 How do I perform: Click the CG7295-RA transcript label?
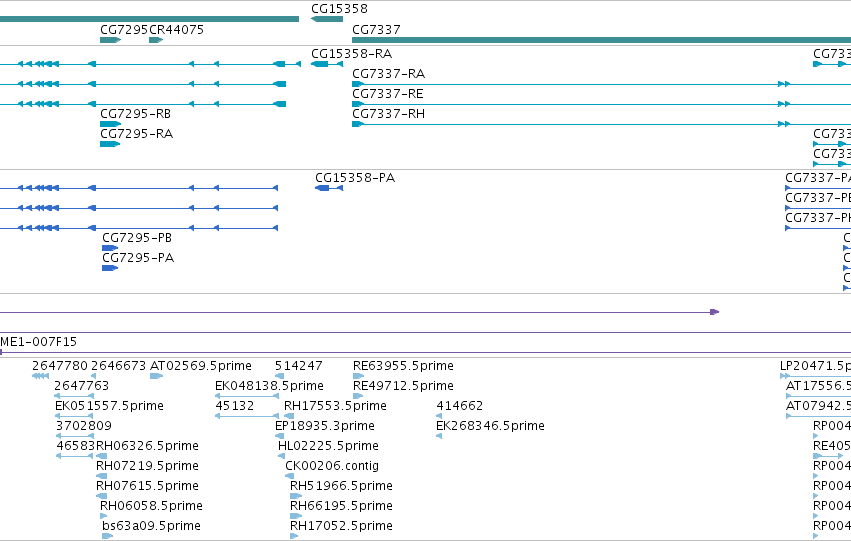137,134
